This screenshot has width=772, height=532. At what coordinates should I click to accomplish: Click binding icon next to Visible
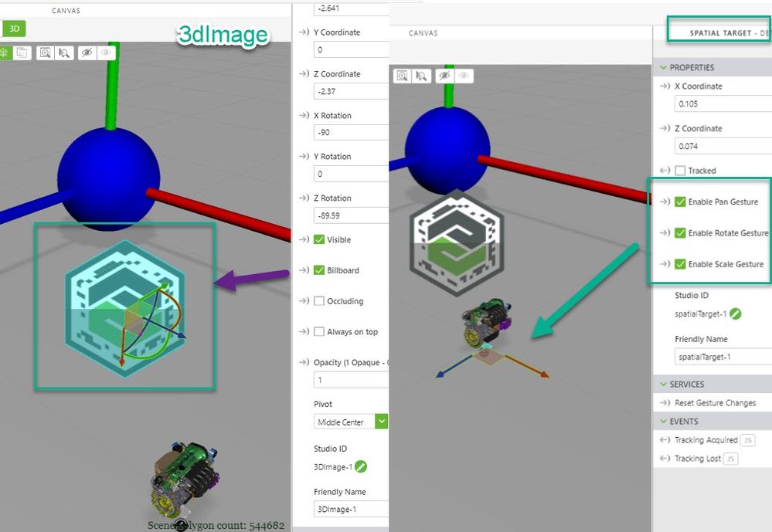304,239
